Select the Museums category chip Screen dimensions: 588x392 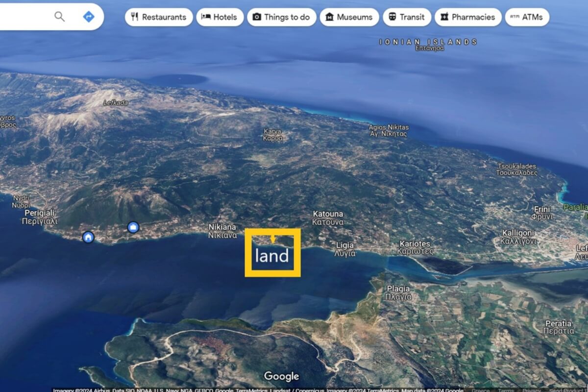click(349, 17)
